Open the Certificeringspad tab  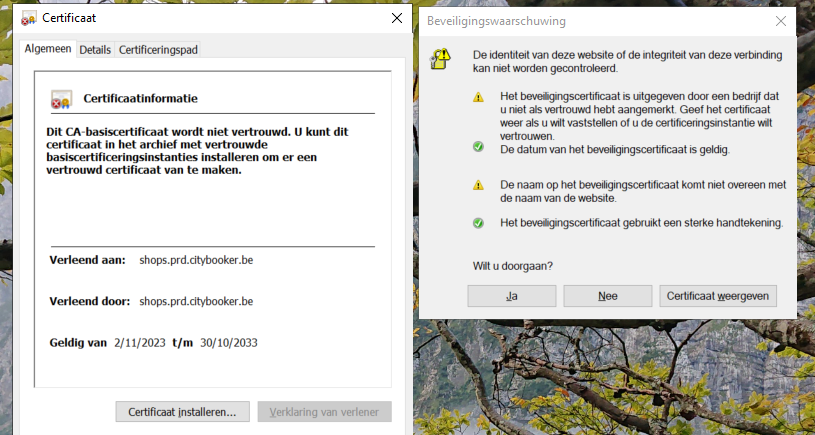pos(164,49)
